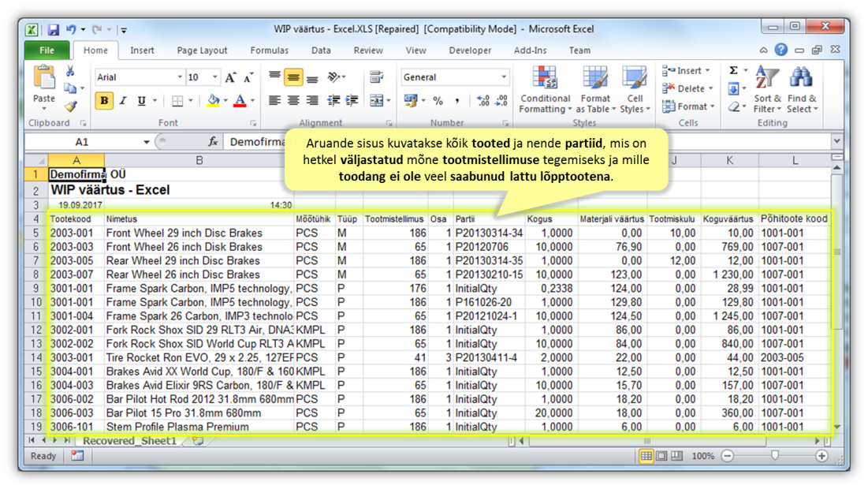Click the Orientation text rotation icon
Viewport: 868px width, 489px height.
pos(334,77)
